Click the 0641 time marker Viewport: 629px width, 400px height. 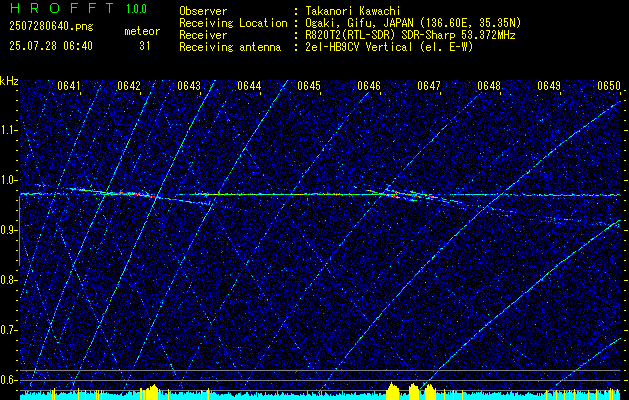(69, 86)
